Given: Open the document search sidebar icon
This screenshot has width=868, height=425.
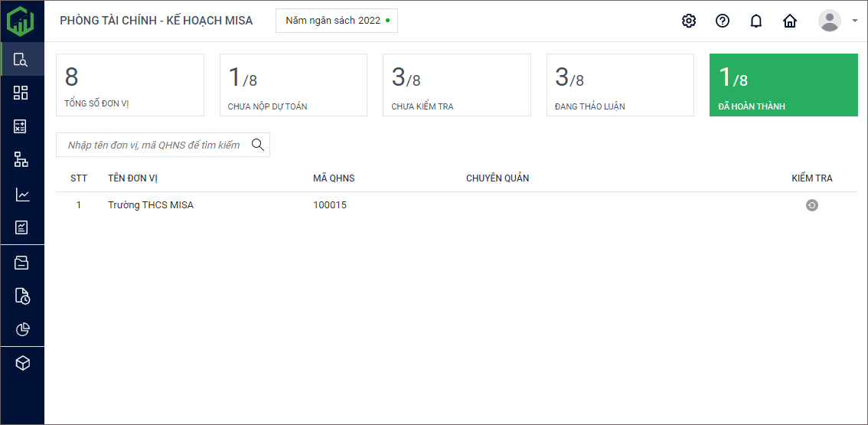Looking at the screenshot, I should pyautogui.click(x=21, y=60).
